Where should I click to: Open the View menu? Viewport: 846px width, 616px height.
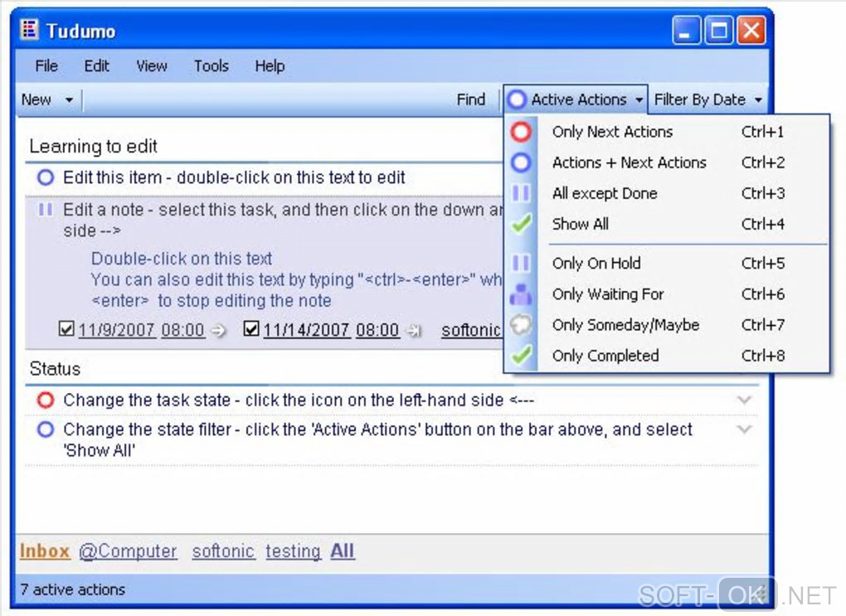click(152, 65)
